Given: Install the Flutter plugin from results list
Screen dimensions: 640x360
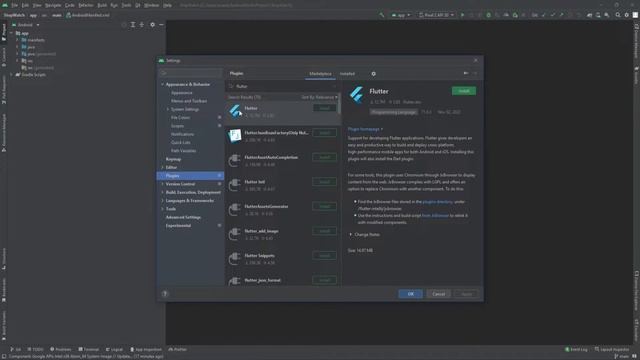Looking at the screenshot, I should point(324,108).
